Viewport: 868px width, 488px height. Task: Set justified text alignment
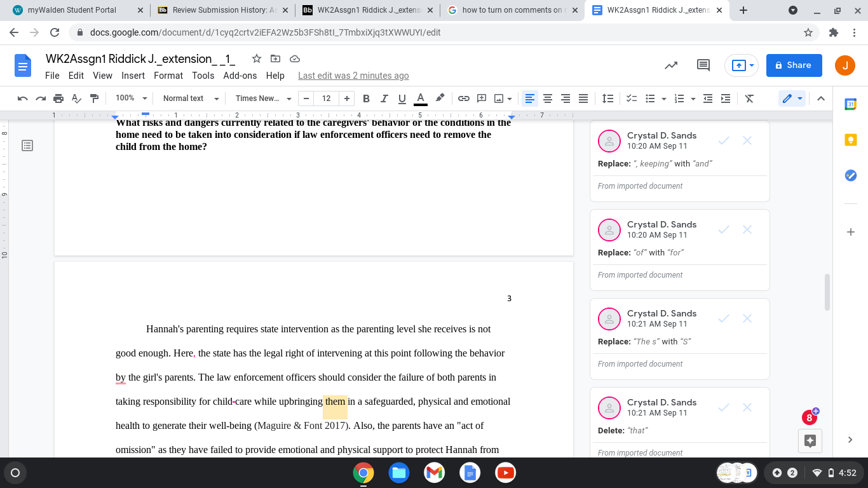[583, 98]
